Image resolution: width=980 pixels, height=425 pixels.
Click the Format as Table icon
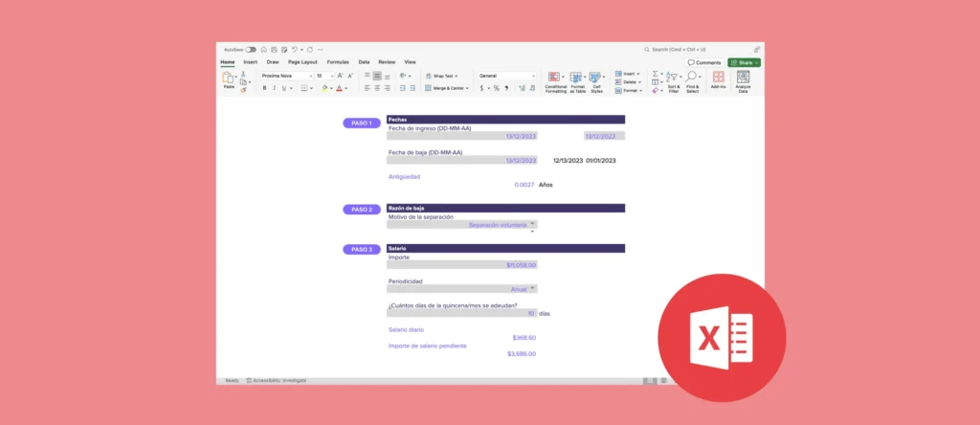click(577, 80)
